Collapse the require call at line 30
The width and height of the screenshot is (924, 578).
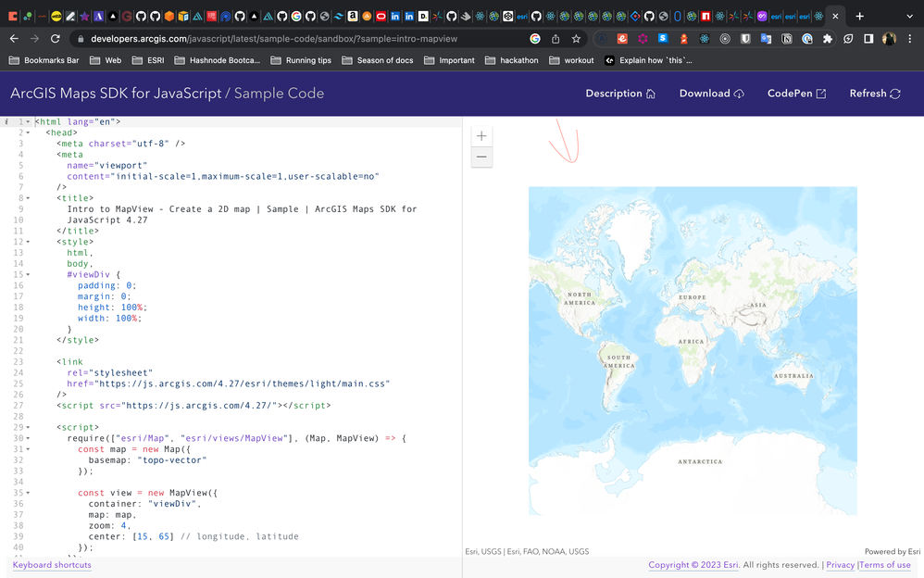(28, 438)
